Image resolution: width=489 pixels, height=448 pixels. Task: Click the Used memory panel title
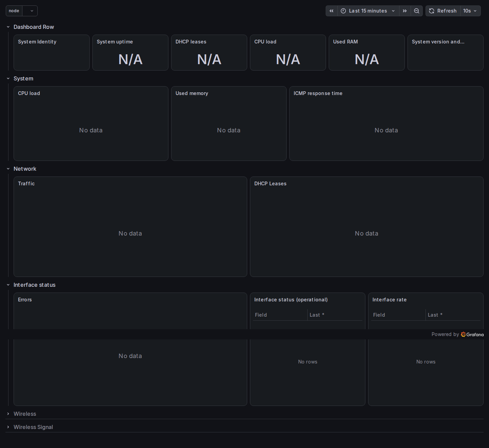pyautogui.click(x=192, y=93)
